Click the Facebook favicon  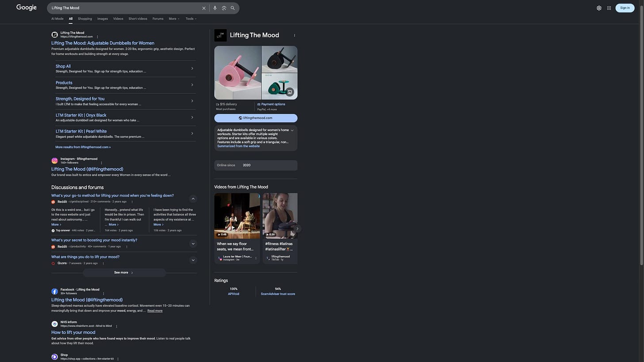click(x=54, y=291)
